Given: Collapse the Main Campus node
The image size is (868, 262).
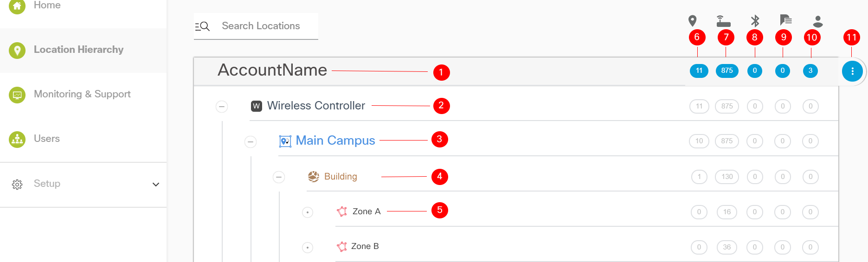Looking at the screenshot, I should (251, 141).
